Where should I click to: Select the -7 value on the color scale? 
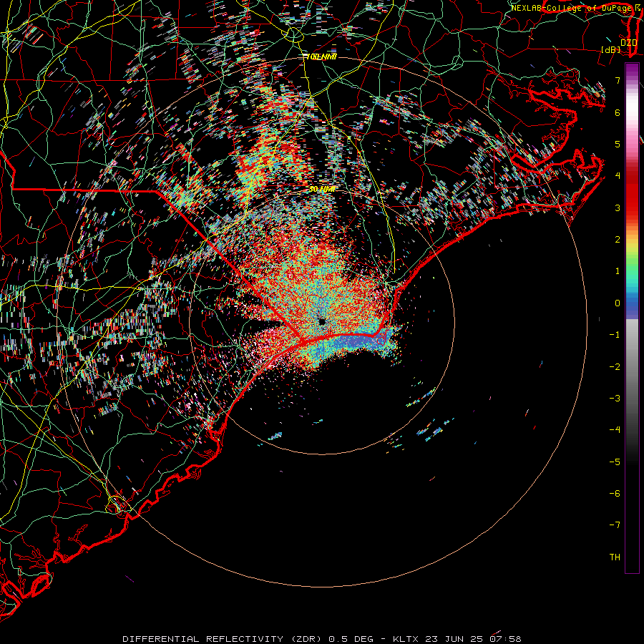(615, 525)
